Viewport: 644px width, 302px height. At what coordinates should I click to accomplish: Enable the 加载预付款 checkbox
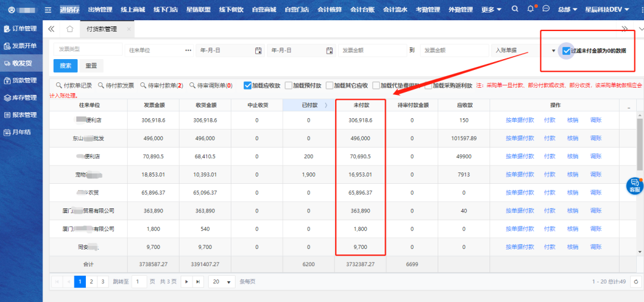(289, 85)
